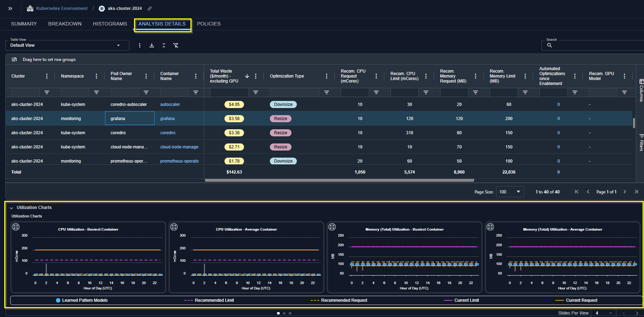The image size is (644, 317).
Task: Toggle Current Request legend series
Action: [576, 300]
